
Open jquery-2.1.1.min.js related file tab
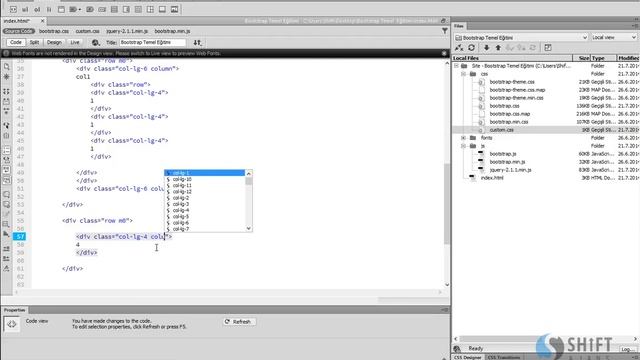(x=127, y=31)
